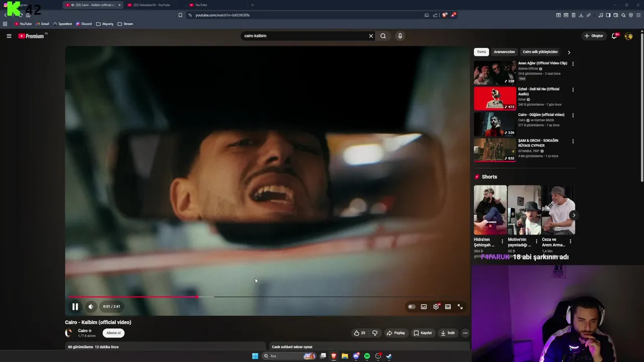Select the Tümü filter chip
This screenshot has width=644, height=362.
pos(481,52)
